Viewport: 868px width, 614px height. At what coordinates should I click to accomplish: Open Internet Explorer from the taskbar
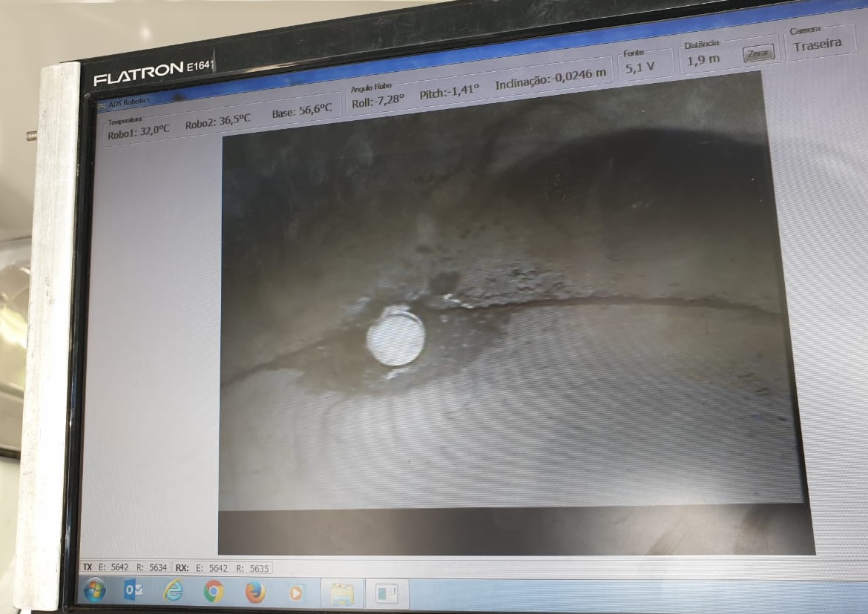[174, 591]
